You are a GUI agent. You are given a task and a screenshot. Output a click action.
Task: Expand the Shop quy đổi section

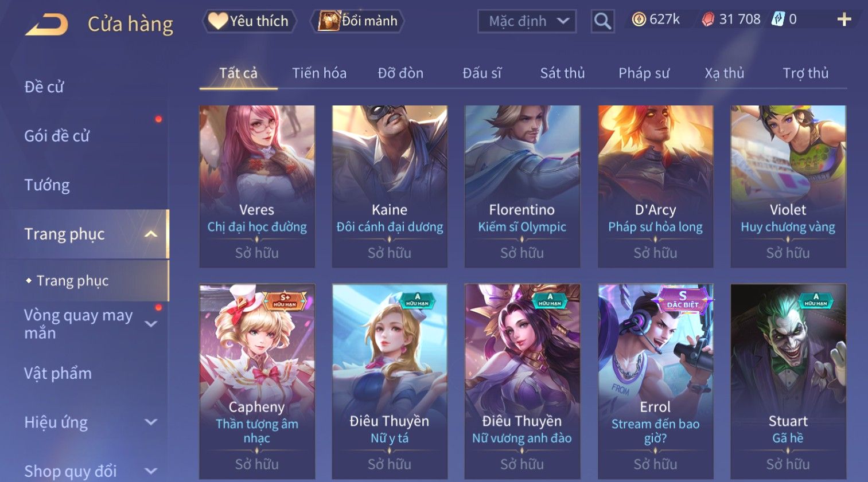click(151, 471)
